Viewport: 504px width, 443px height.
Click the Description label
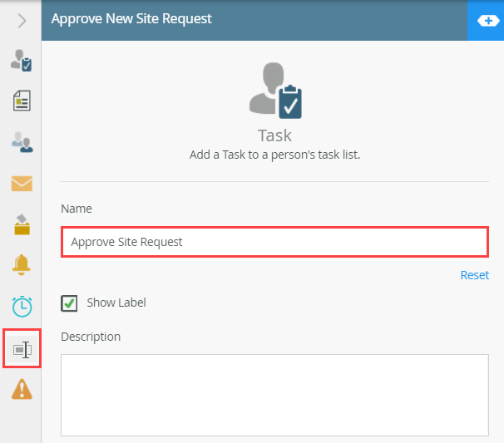coord(91,337)
